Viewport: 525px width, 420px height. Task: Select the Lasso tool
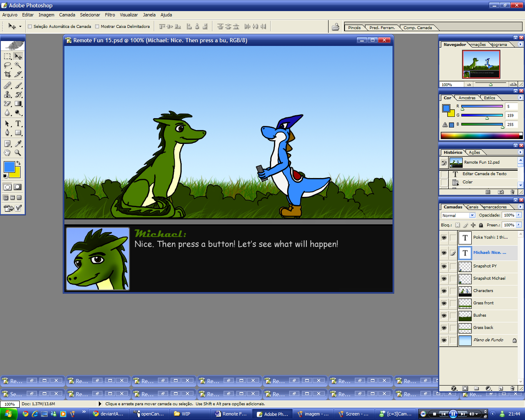point(8,65)
